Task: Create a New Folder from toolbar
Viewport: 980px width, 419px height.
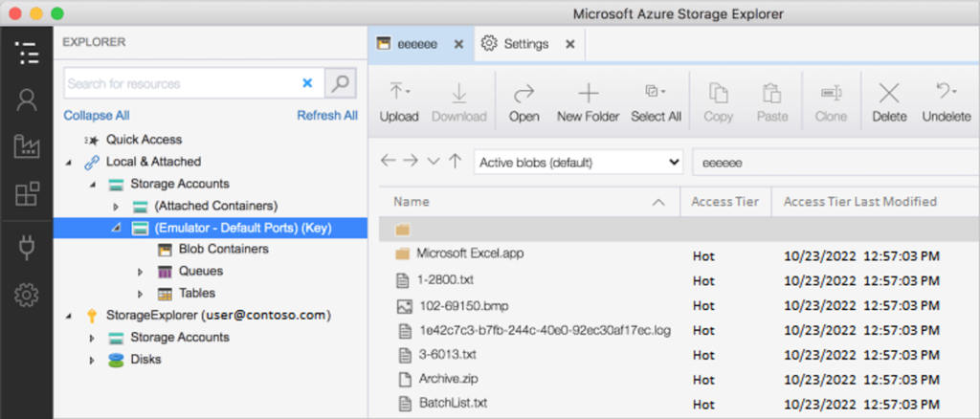Action: click(589, 101)
